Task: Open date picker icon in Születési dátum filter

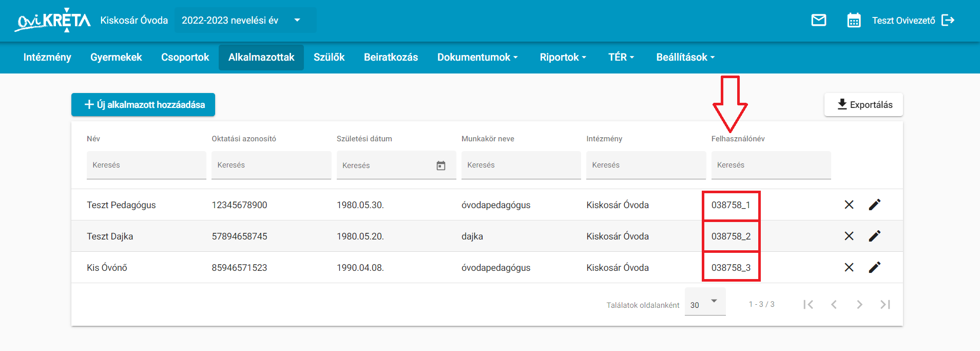Action: 441,165
